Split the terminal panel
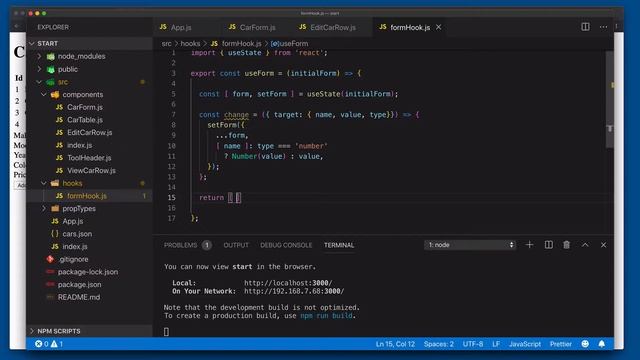The image size is (640, 360). pyautogui.click(x=549, y=245)
